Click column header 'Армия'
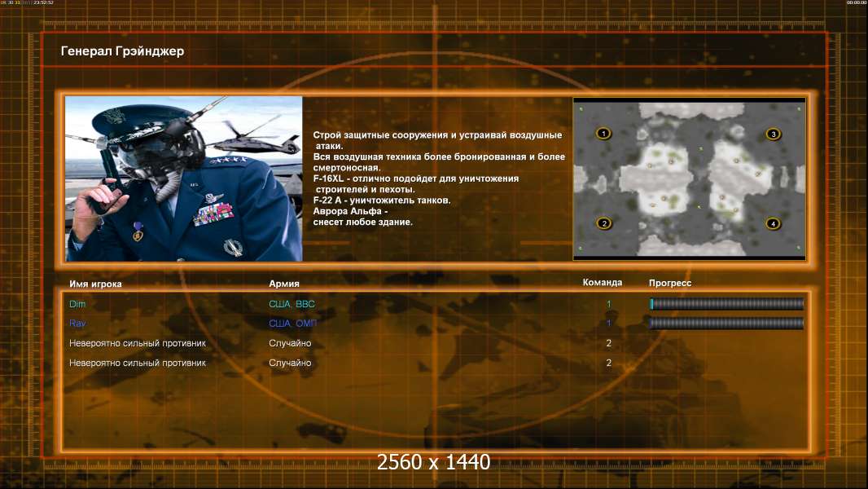Image resolution: width=868 pixels, height=489 pixels. [284, 284]
